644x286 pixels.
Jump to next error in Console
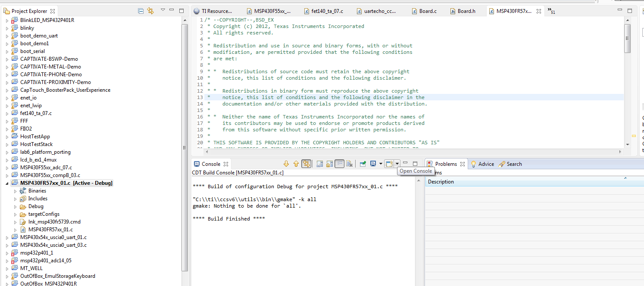[286, 164]
